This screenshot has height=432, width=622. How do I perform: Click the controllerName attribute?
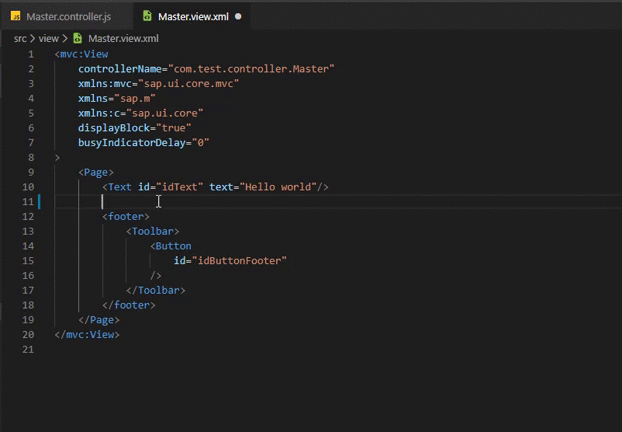[120, 69]
